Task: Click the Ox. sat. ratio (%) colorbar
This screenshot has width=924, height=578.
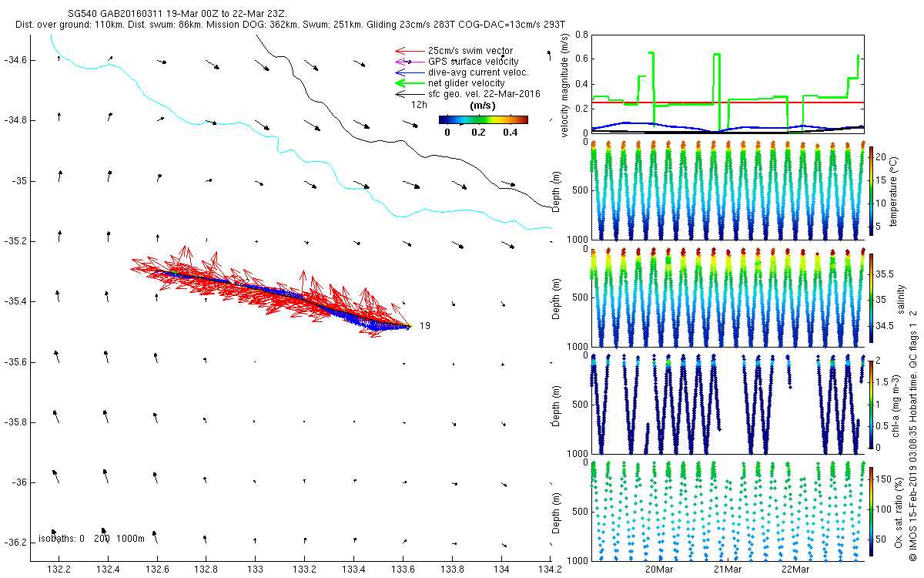Action: (x=871, y=511)
